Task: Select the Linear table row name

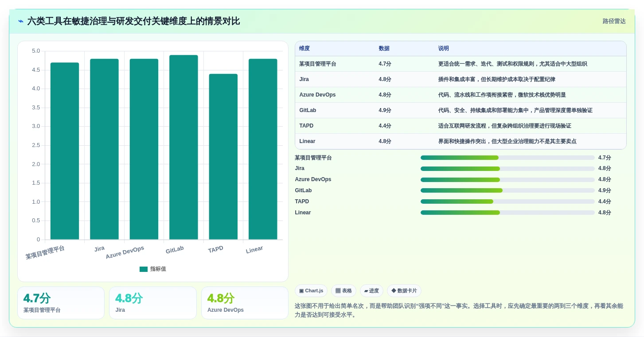Action: point(307,141)
